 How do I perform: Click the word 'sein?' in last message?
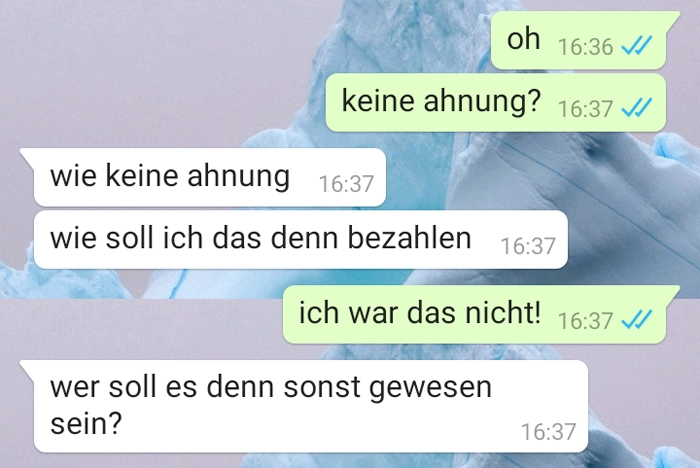(86, 423)
